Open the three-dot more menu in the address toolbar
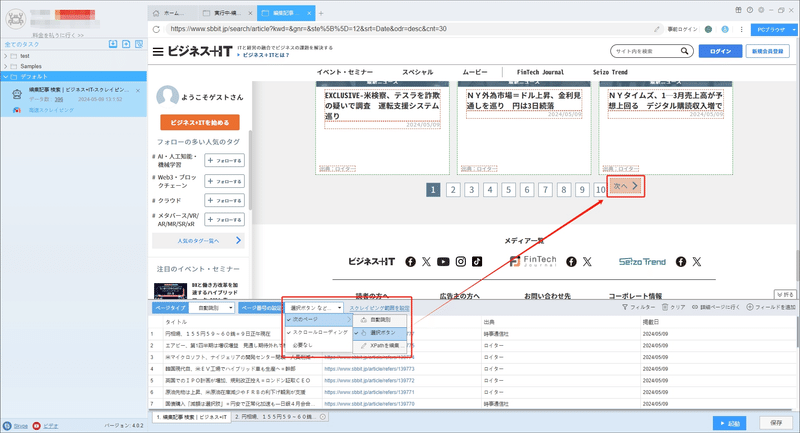Viewport: 800px width, 433px height. 741,29
